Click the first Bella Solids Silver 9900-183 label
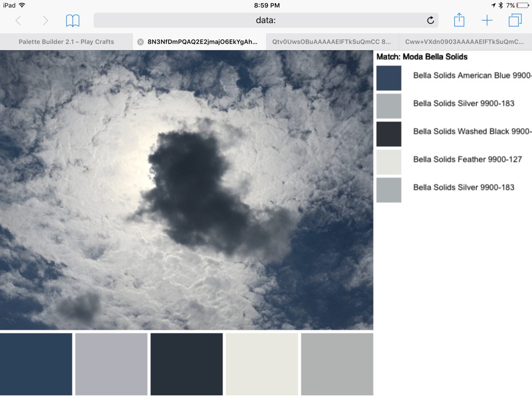This screenshot has width=532, height=399. tap(464, 103)
